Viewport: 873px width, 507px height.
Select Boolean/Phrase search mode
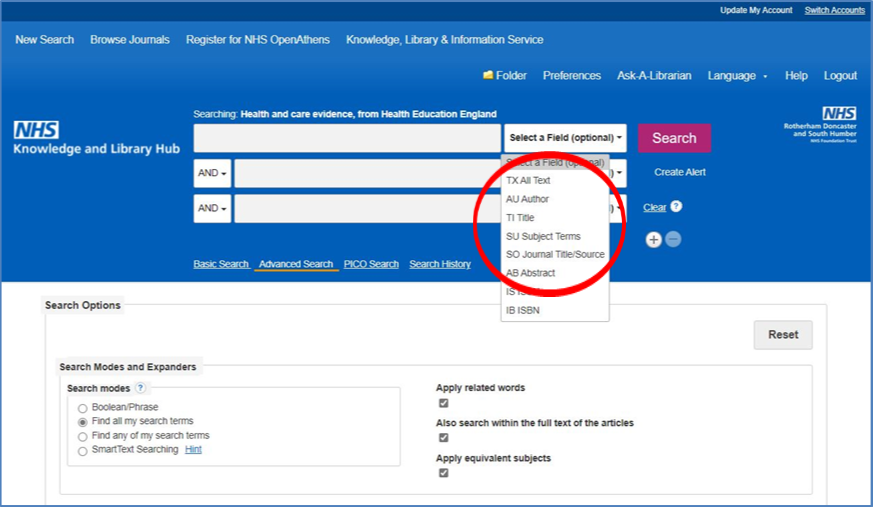click(82, 408)
